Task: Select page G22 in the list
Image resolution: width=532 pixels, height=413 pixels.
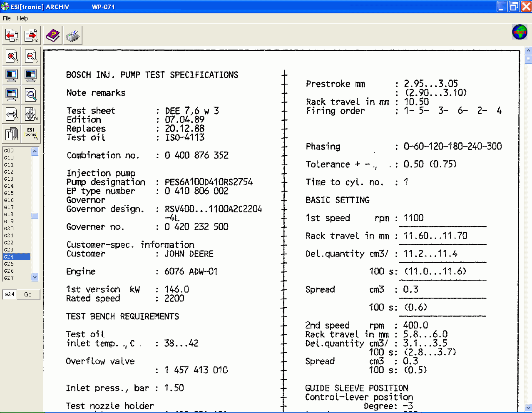Action: tap(17, 242)
